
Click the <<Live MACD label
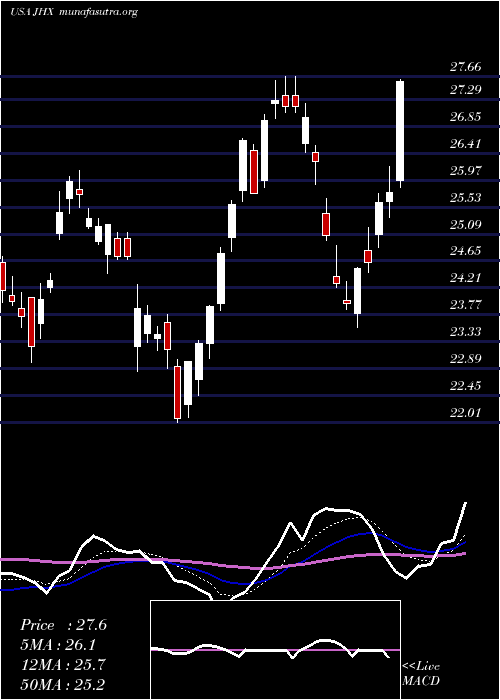[x=421, y=674]
